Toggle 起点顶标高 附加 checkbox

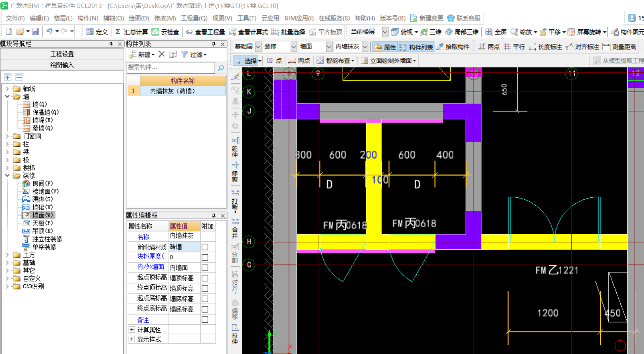click(x=205, y=278)
